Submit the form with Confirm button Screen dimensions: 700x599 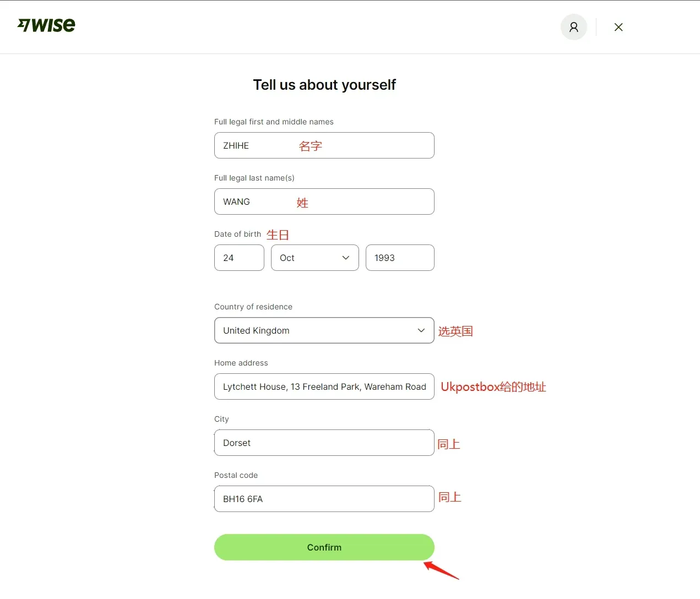tap(324, 547)
